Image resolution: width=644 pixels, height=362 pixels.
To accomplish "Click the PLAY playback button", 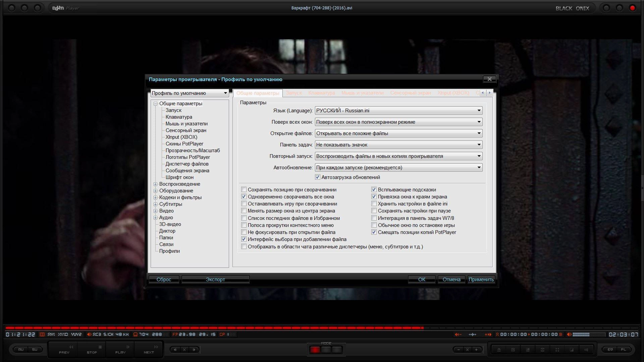I will 120,349.
